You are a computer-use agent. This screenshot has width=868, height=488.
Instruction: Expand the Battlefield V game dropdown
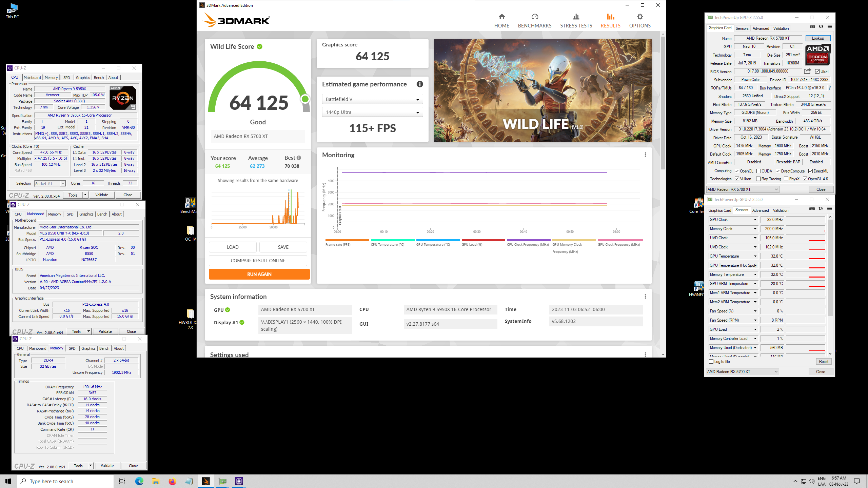point(372,99)
